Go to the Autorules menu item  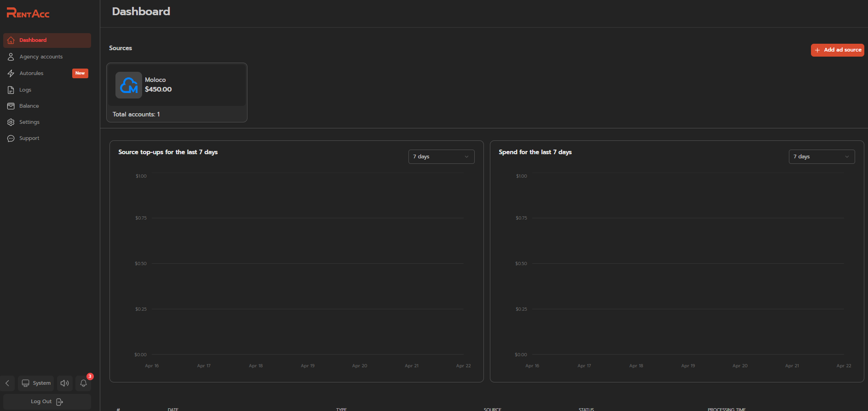pyautogui.click(x=32, y=74)
